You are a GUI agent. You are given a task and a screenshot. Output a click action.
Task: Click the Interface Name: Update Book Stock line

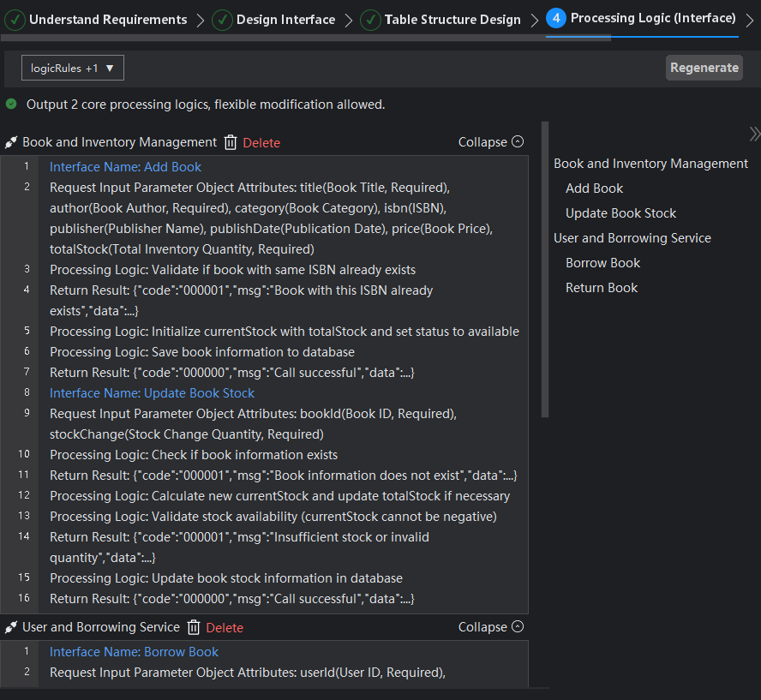(152, 393)
